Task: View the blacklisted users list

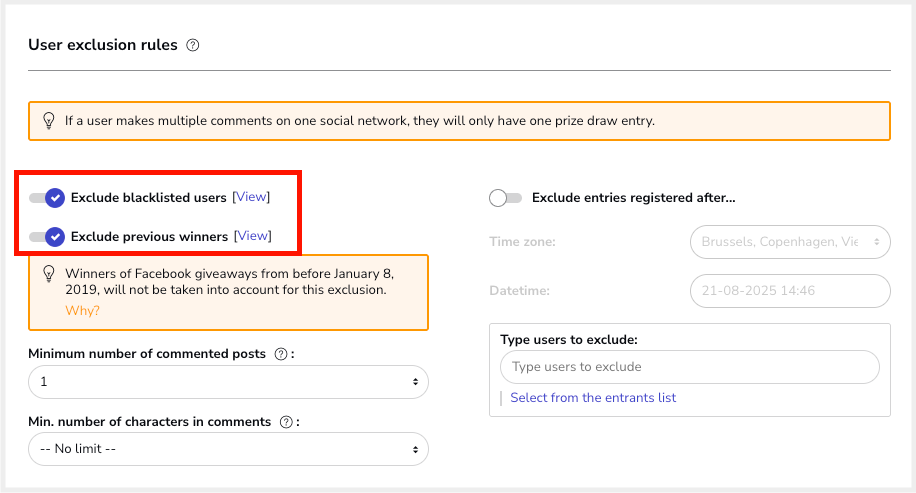Action: point(251,197)
